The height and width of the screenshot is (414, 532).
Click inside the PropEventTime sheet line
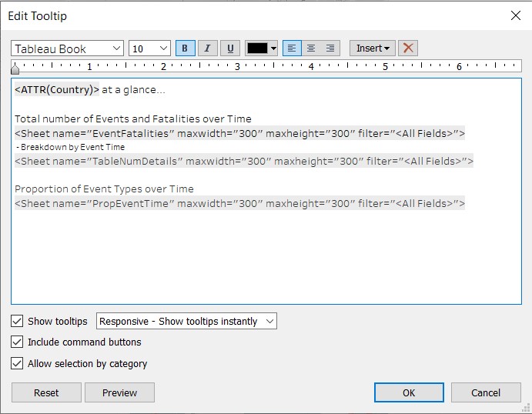tap(239, 204)
